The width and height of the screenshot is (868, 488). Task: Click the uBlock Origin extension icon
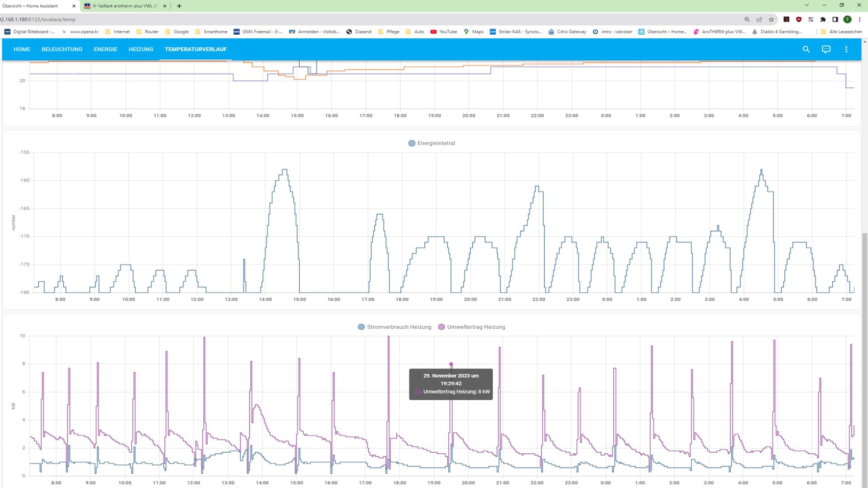(x=799, y=19)
